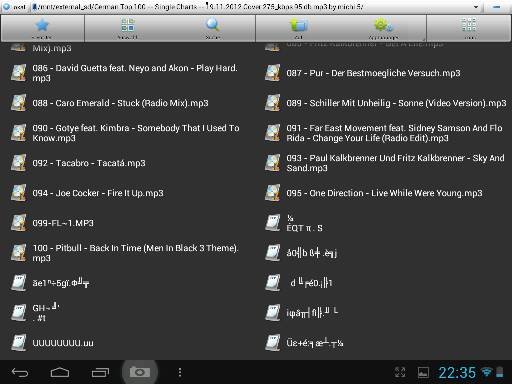Open the three-dot overflow menu
Viewport: 512px width, 384px height.
[x=180, y=372]
